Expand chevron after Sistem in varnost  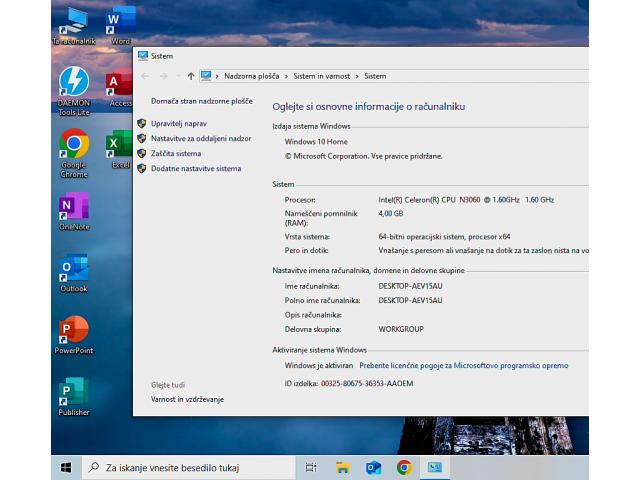point(357,76)
